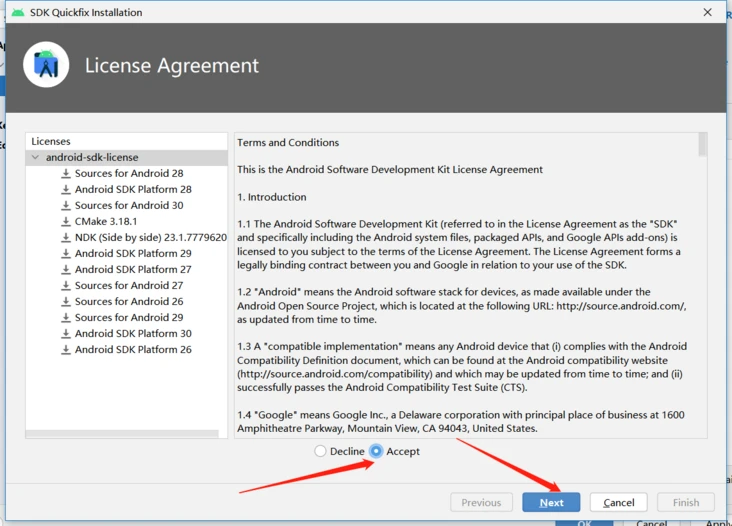Select 'Android SDK Platform 30' text
Viewport: 732px width, 526px height.
[133, 333]
